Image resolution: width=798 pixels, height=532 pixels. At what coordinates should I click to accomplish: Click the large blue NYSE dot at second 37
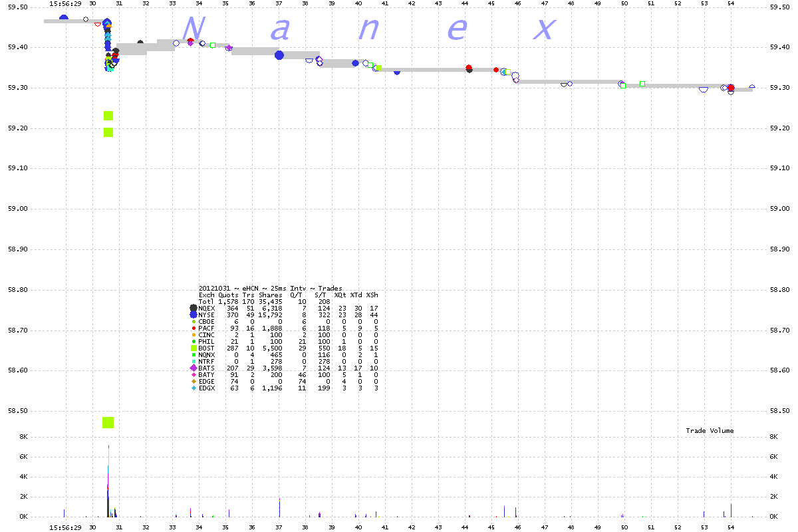click(279, 55)
